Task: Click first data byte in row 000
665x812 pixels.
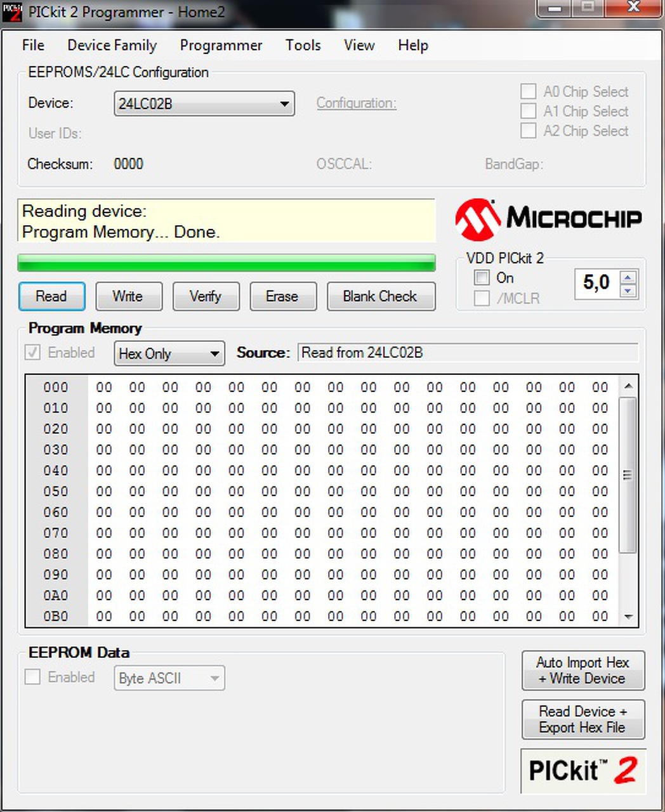Action: pyautogui.click(x=104, y=387)
